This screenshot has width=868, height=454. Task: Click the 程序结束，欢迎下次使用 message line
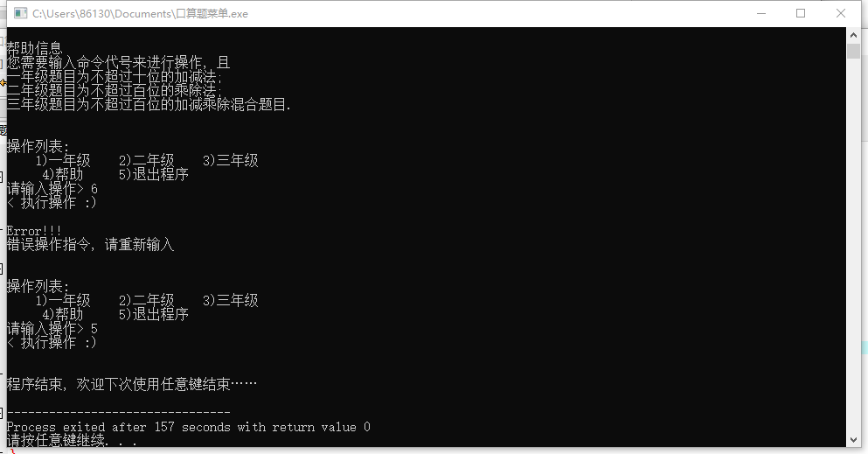[x=132, y=384]
